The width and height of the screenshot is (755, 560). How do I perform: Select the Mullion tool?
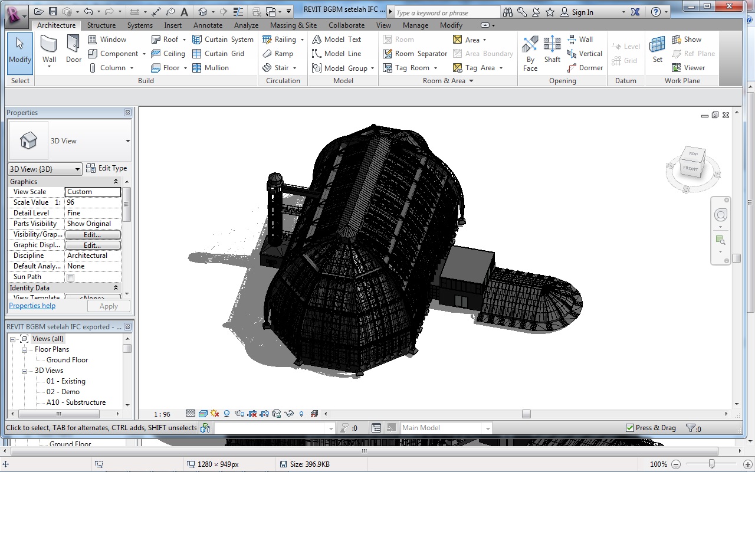(210, 68)
